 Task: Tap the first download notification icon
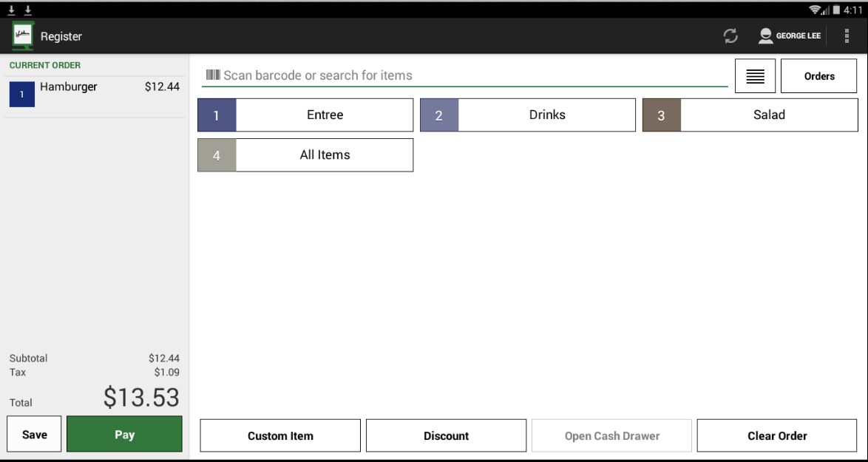coord(11,10)
